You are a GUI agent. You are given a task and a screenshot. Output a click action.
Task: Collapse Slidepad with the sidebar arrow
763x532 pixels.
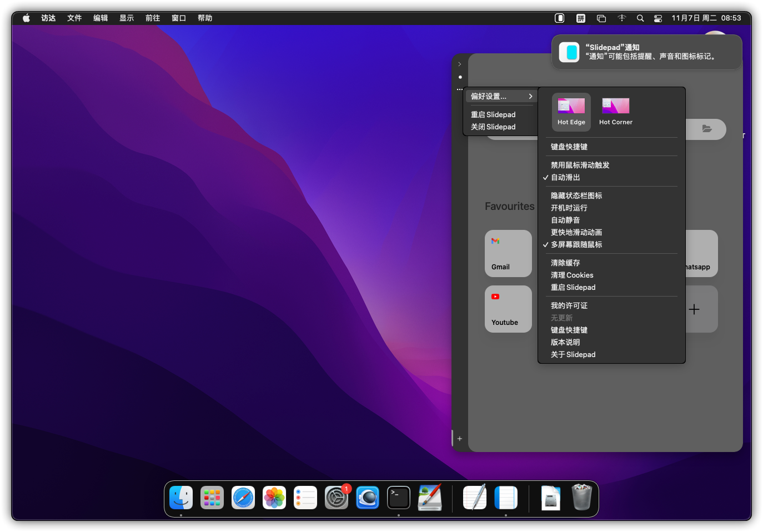459,64
